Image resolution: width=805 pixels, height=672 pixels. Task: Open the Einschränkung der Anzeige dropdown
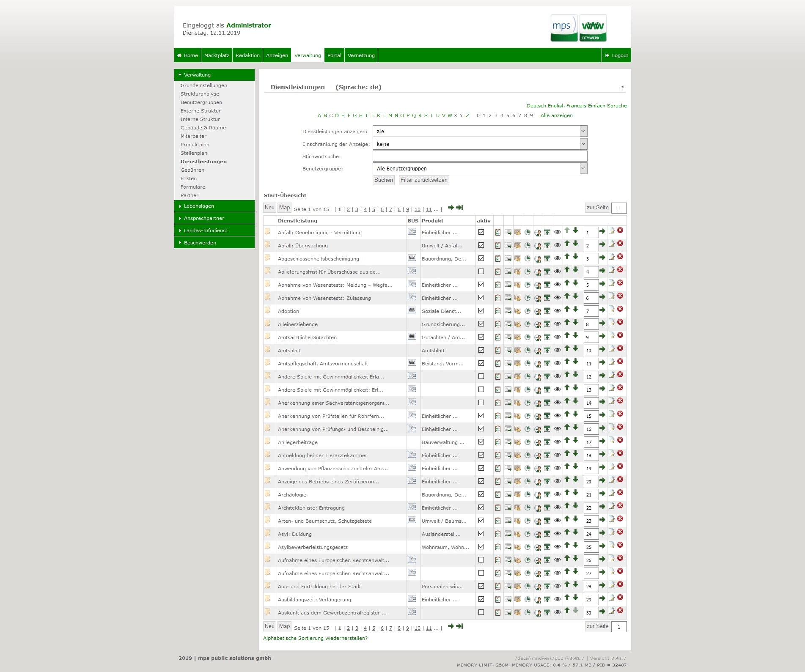click(x=480, y=144)
